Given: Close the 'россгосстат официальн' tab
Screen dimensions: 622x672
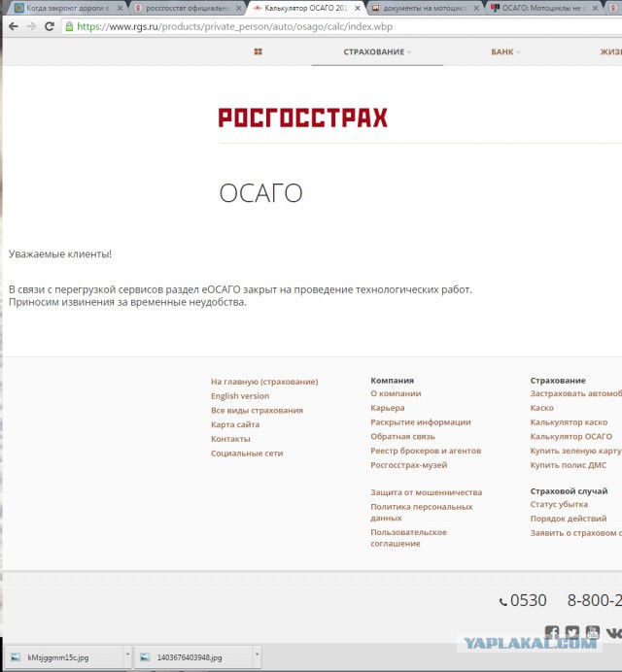Looking at the screenshot, I should (238, 8).
